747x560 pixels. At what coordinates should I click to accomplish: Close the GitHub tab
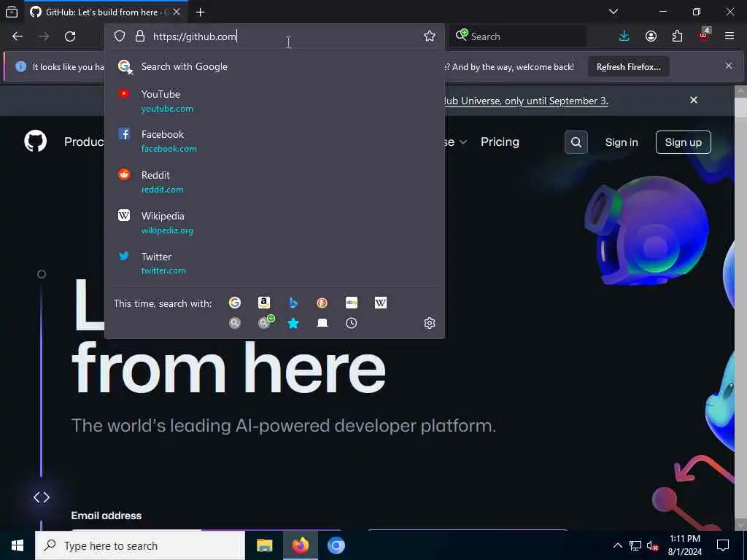pyautogui.click(x=177, y=12)
